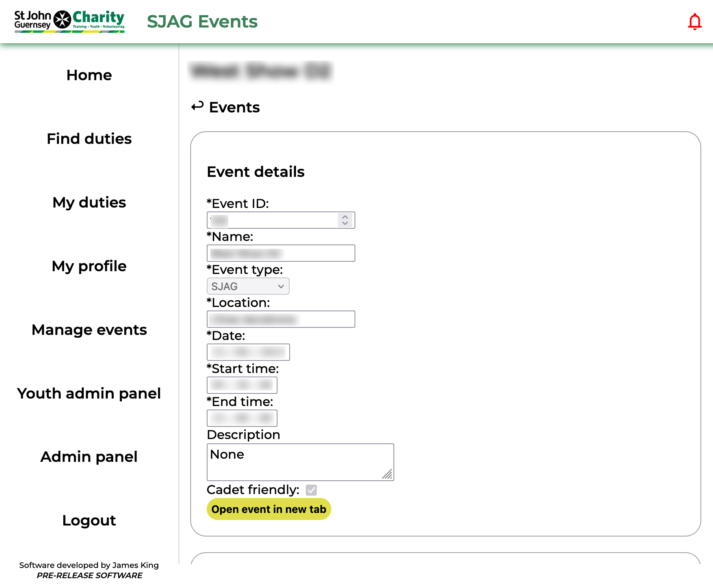Click the Event ID stepper arrows
This screenshot has width=713, height=588.
tap(345, 220)
